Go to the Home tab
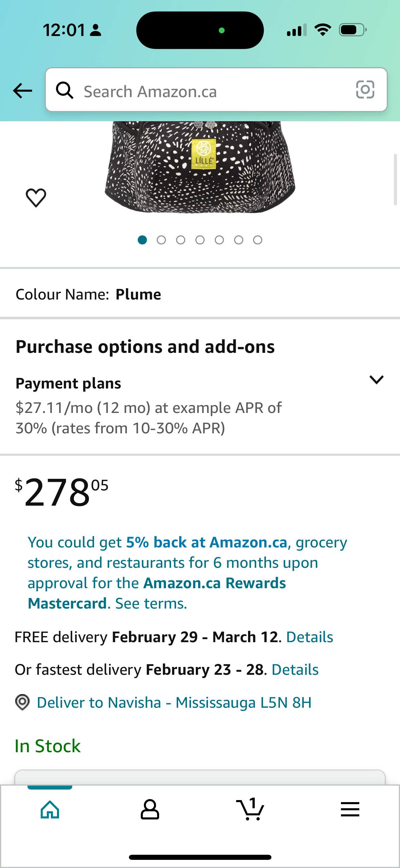The width and height of the screenshot is (400, 868). point(50,809)
